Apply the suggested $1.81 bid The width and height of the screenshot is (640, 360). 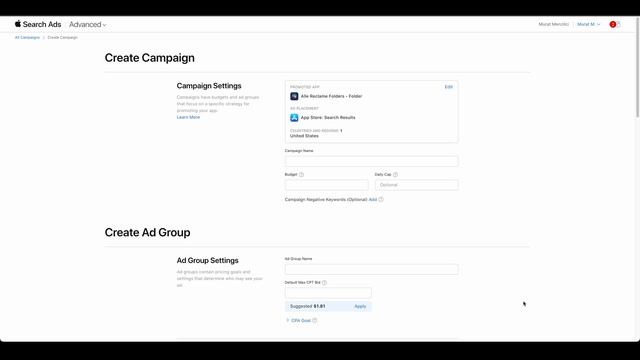point(360,307)
